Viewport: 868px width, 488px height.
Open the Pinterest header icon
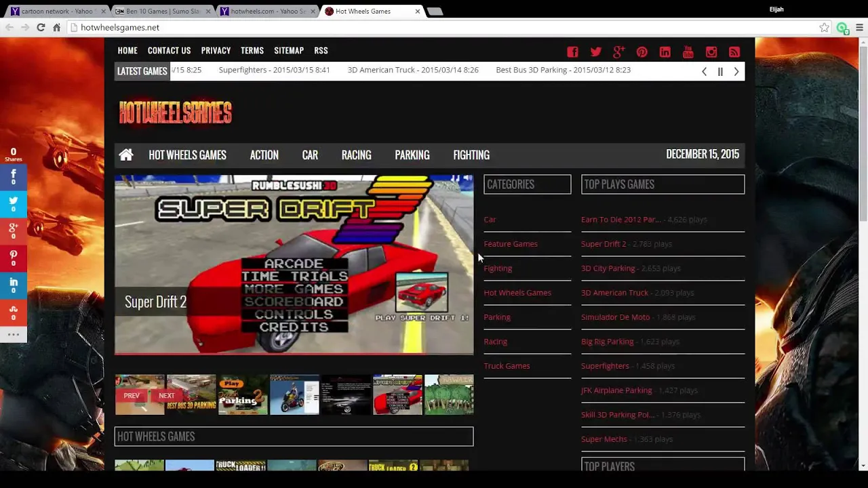point(642,52)
